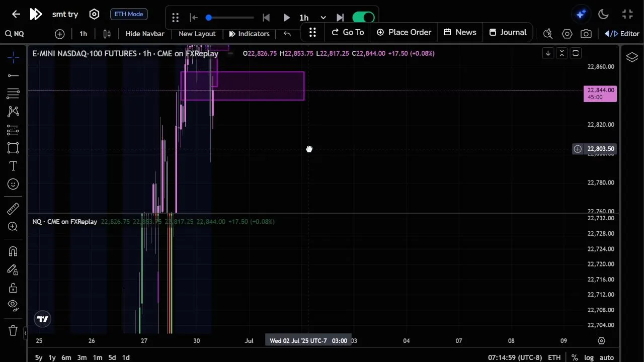Remove drawings with the trash icon
The height and width of the screenshot is (362, 644).
13,330
